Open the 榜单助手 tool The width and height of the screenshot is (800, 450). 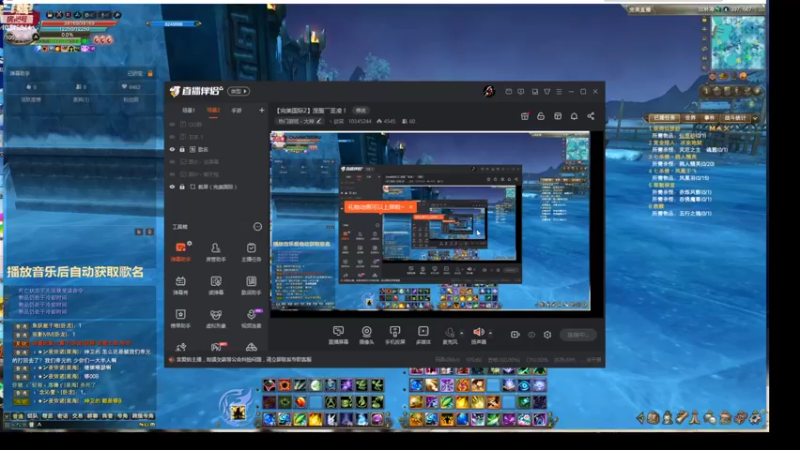[181, 318]
